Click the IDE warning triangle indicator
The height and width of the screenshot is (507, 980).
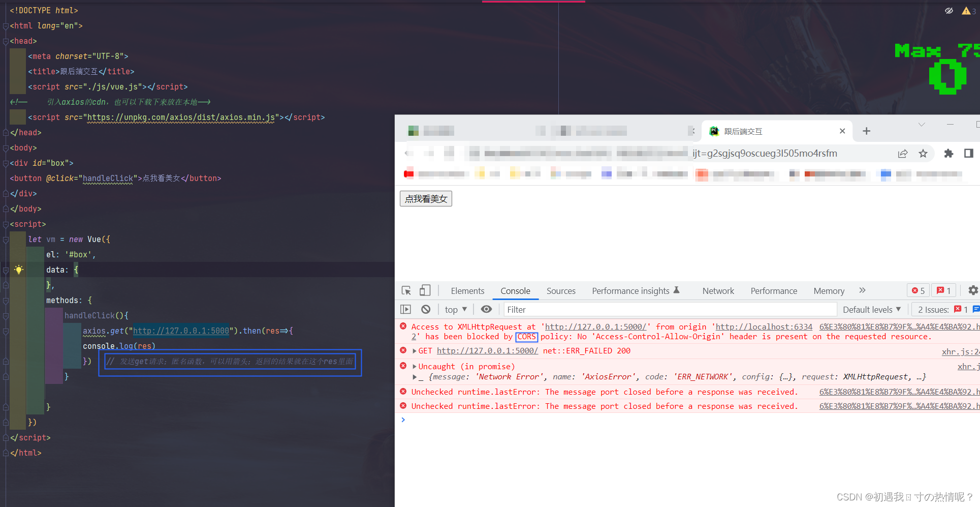click(966, 11)
